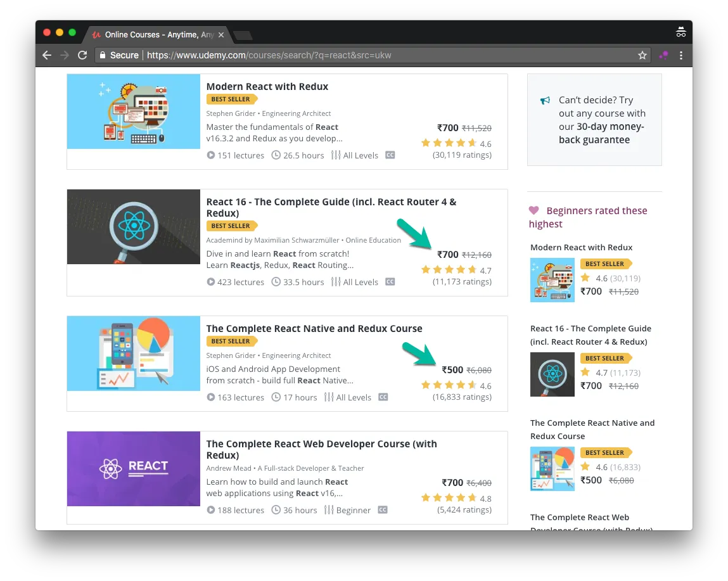Click the bookmark star in the address bar
The width and height of the screenshot is (728, 581).
point(642,55)
